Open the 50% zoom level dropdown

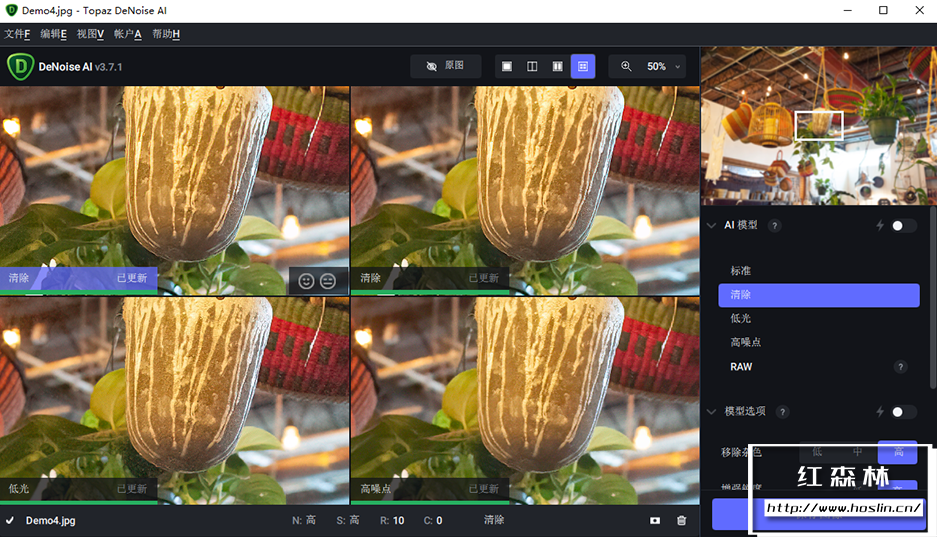[x=662, y=66]
